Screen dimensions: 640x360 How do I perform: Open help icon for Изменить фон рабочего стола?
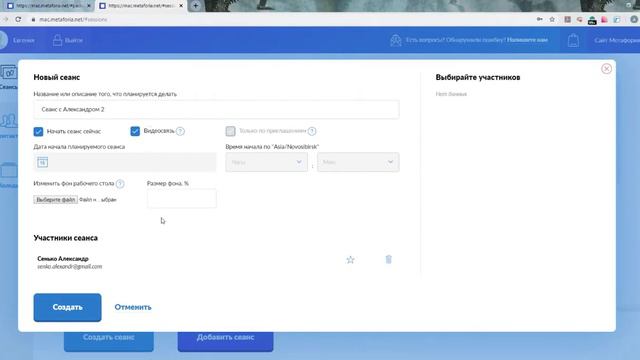[120, 184]
